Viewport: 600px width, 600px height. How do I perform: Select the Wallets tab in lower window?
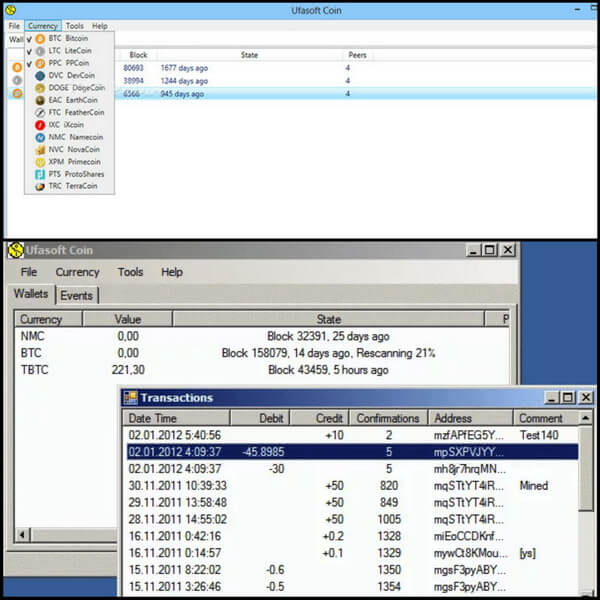(31, 294)
